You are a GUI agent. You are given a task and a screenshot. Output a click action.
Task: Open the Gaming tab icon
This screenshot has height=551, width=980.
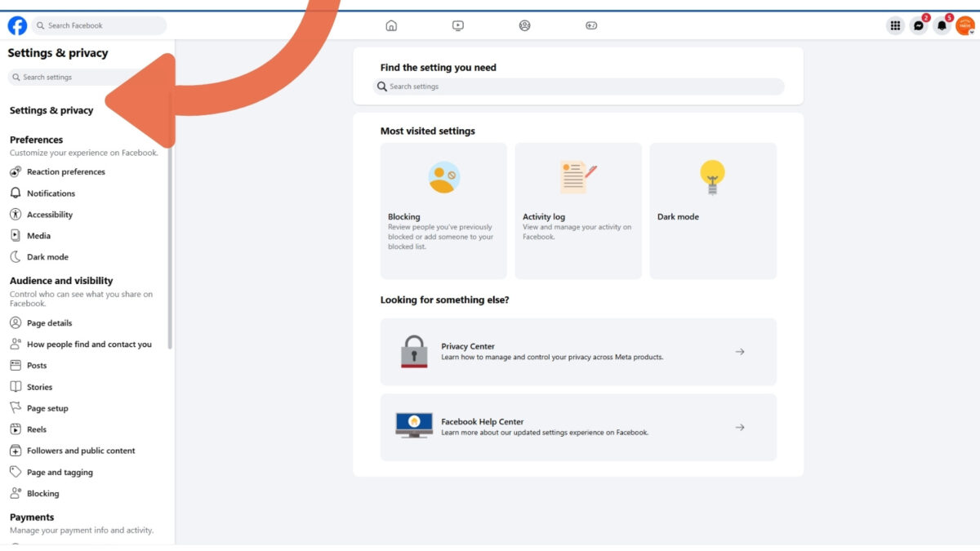click(591, 25)
